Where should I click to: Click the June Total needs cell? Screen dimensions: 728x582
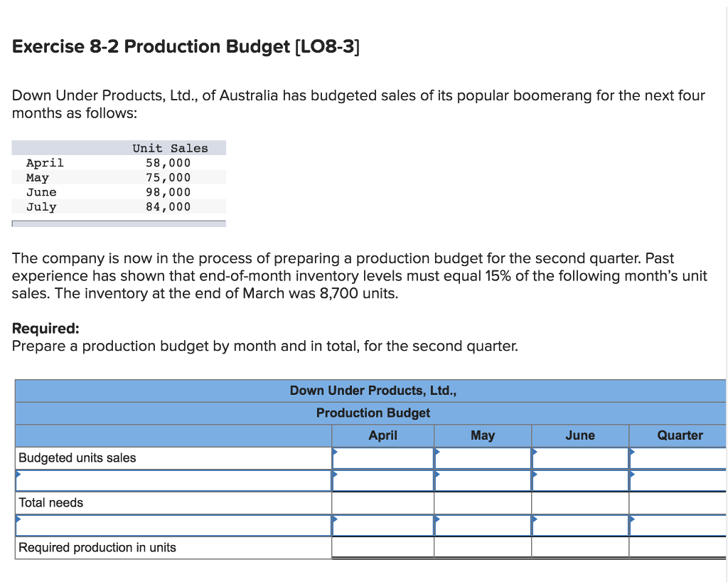[579, 502]
